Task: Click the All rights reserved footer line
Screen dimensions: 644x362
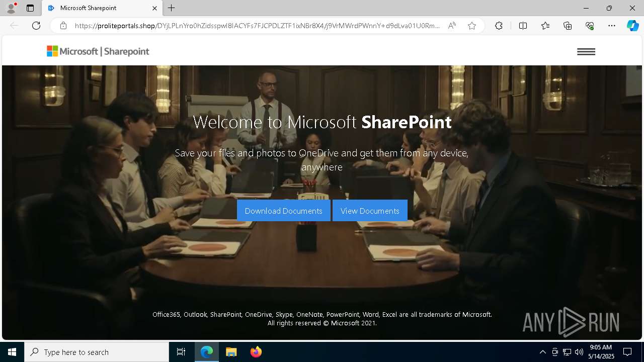Action: coord(322,323)
